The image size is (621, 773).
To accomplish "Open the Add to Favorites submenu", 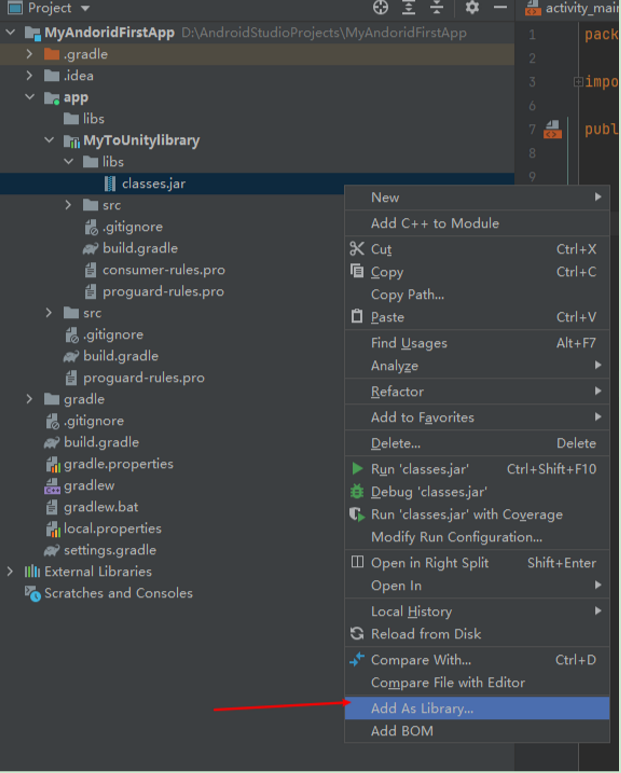I will (x=477, y=418).
